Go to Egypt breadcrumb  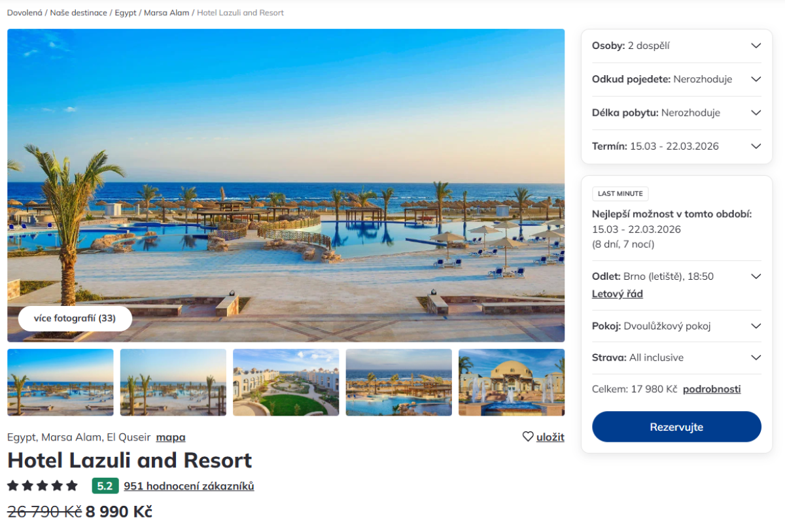coord(126,12)
